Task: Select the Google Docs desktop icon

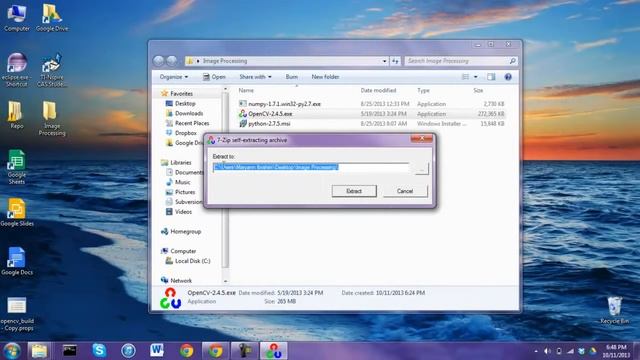Action: 17,261
